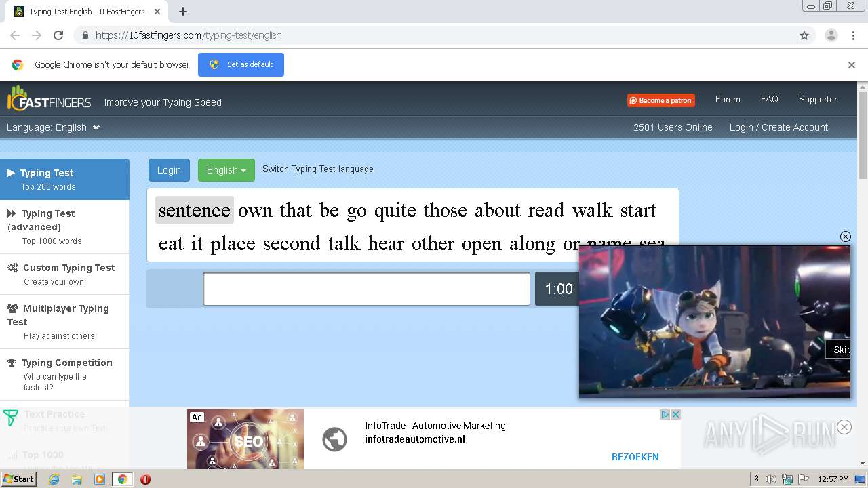
Task: Click the BEZOEKEN ad link
Action: pos(635,457)
